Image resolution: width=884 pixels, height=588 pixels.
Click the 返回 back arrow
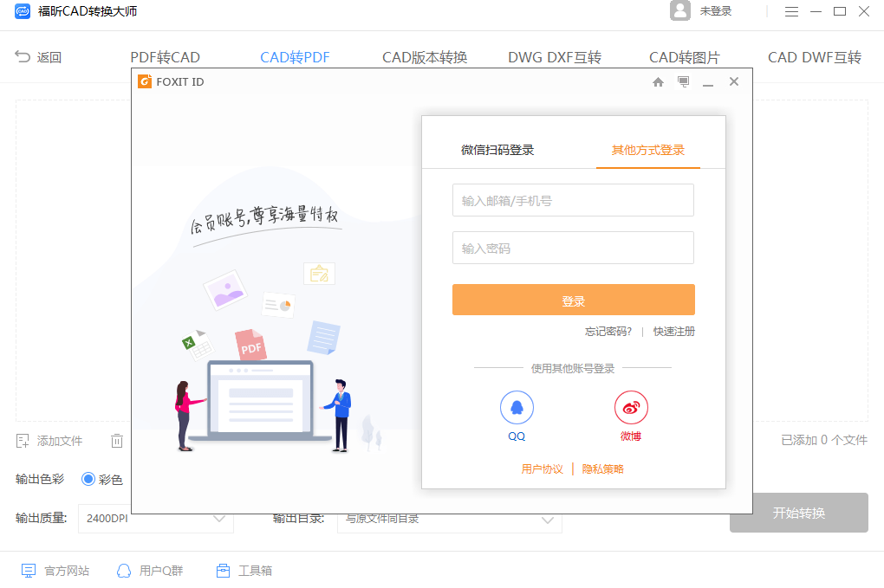[x=22, y=57]
